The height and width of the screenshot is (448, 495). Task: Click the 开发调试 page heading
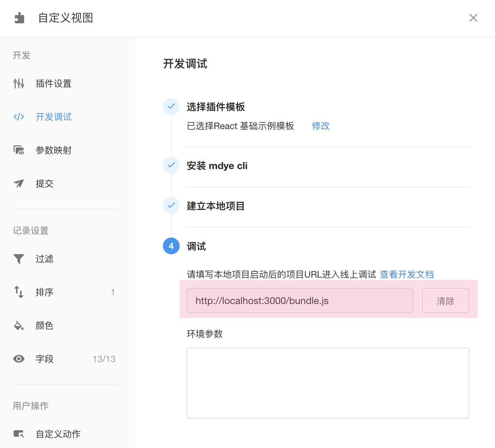coord(185,64)
